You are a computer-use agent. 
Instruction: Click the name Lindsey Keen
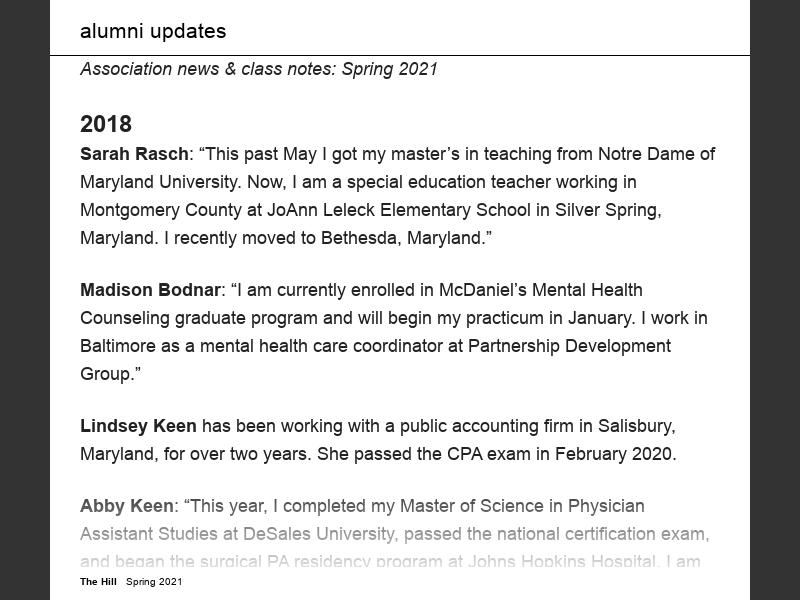tap(138, 426)
